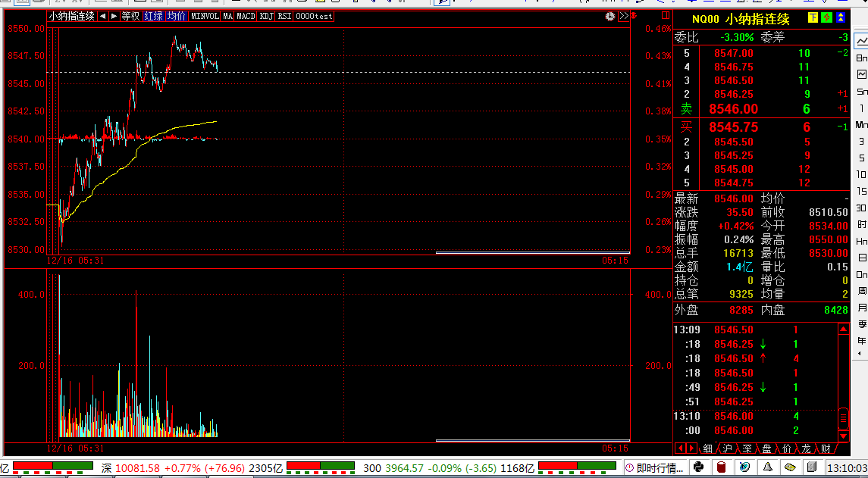Toggle the 等权 equal-weight option

click(x=130, y=17)
